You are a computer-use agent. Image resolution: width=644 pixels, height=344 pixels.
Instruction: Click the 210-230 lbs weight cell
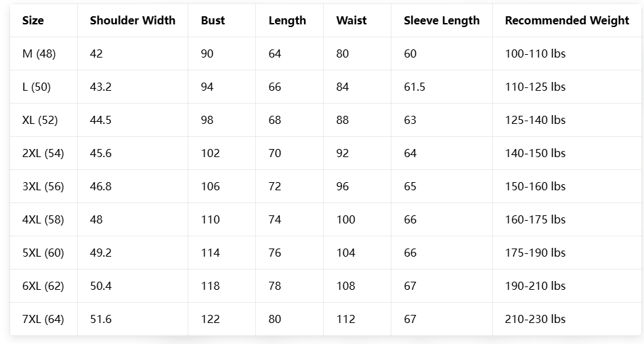(535, 319)
